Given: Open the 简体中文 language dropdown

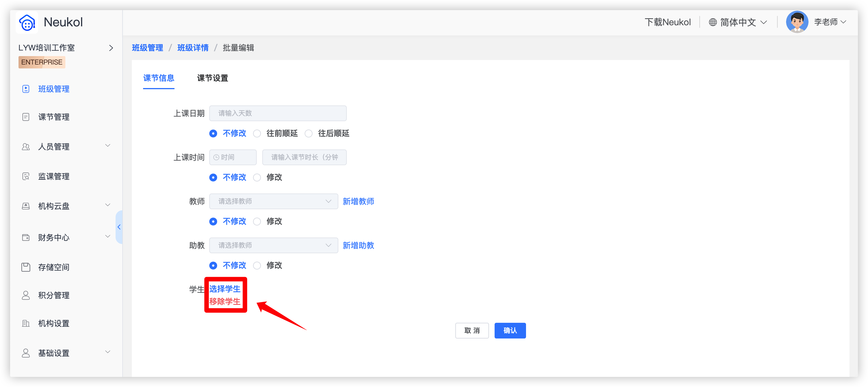Looking at the screenshot, I should tap(738, 22).
